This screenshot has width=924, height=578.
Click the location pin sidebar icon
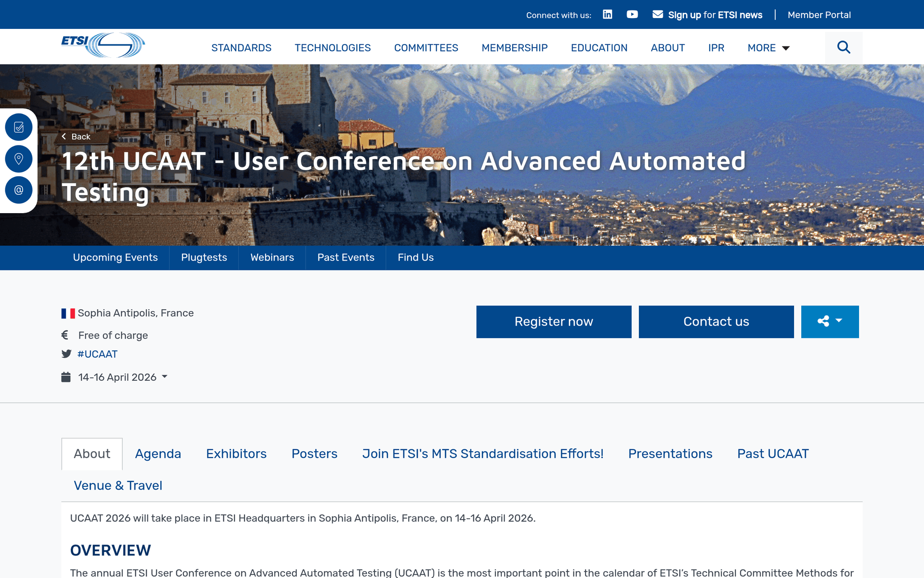pyautogui.click(x=18, y=159)
